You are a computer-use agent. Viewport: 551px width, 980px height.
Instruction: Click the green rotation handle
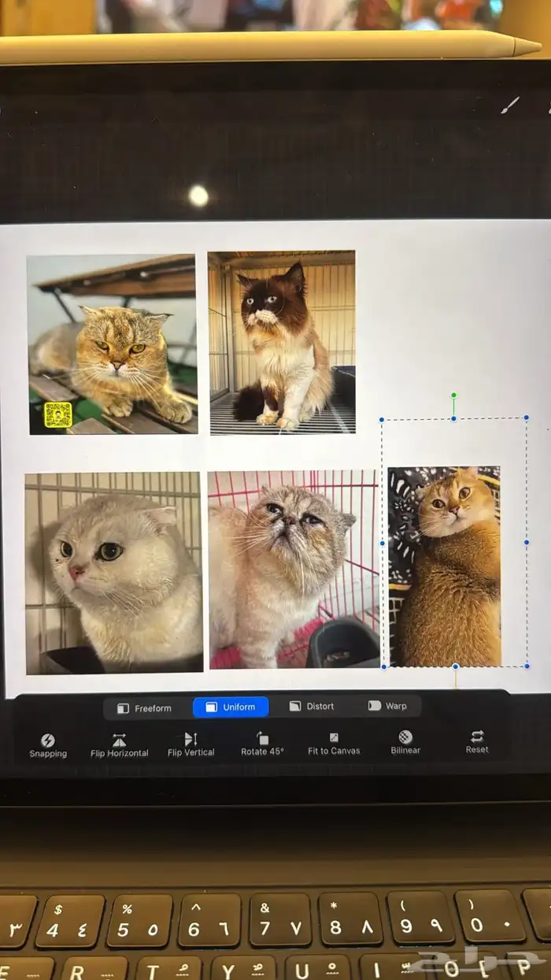click(x=453, y=395)
